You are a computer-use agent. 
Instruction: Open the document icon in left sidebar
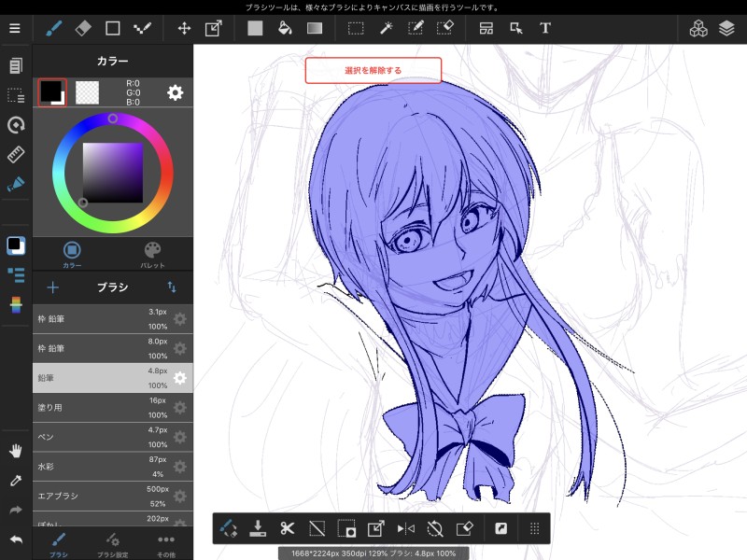pos(16,65)
